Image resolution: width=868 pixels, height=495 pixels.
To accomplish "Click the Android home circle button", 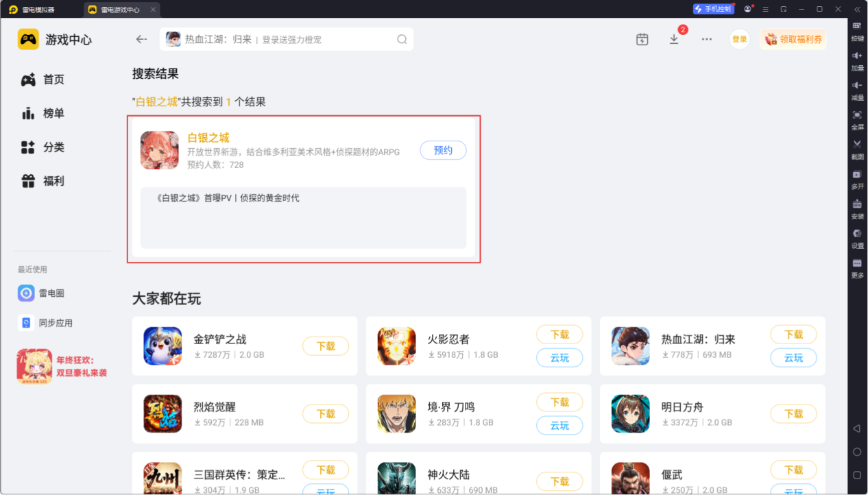I will tap(857, 452).
